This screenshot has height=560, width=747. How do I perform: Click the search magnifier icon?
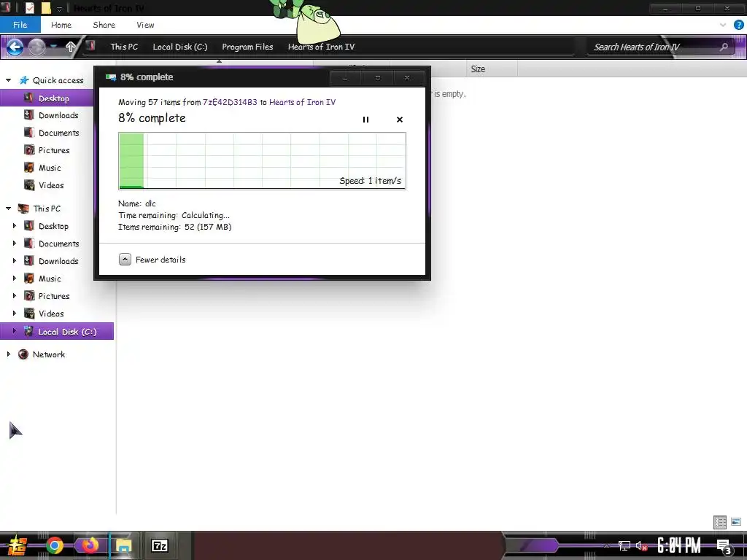tap(724, 47)
